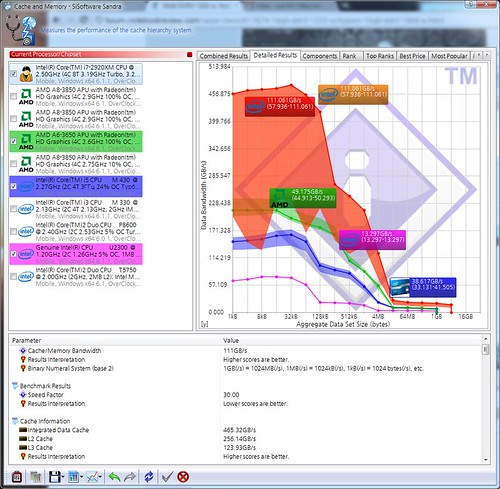Go forward with the grey arrow
Image resolution: width=500 pixels, height=489 pixels.
coord(130,477)
